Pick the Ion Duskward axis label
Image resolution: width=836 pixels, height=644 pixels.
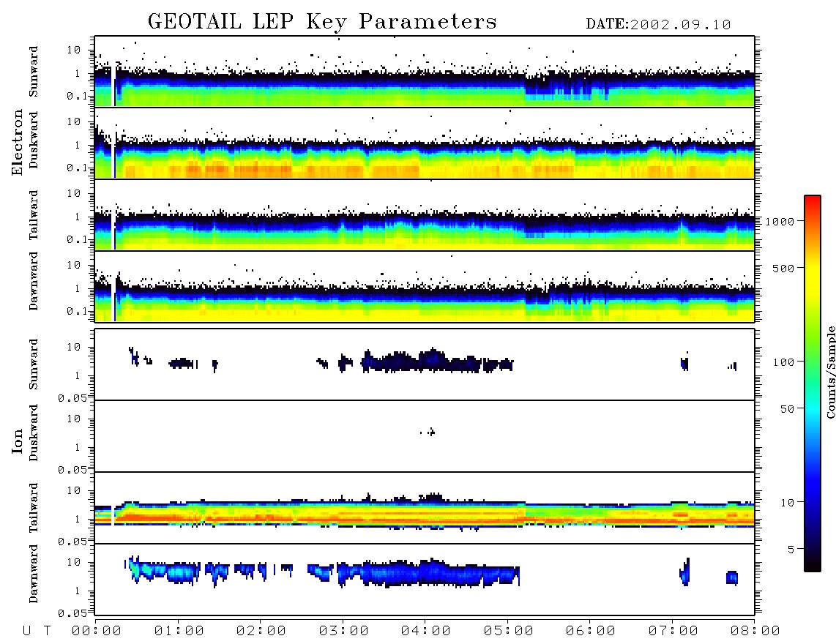click(x=34, y=433)
